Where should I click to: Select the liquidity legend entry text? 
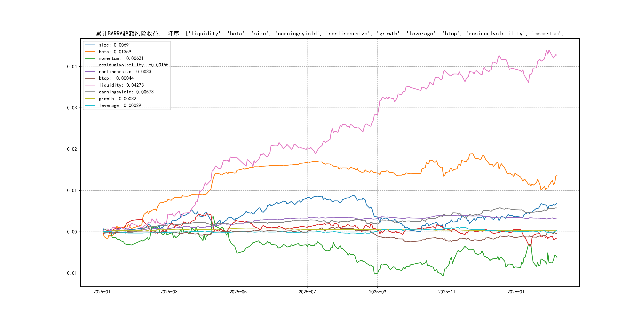121,85
